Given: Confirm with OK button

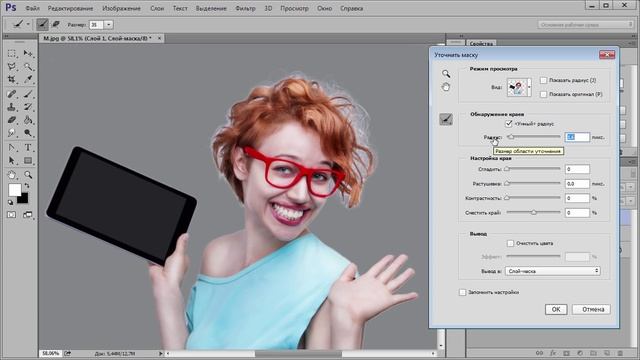Looking at the screenshot, I should [556, 309].
